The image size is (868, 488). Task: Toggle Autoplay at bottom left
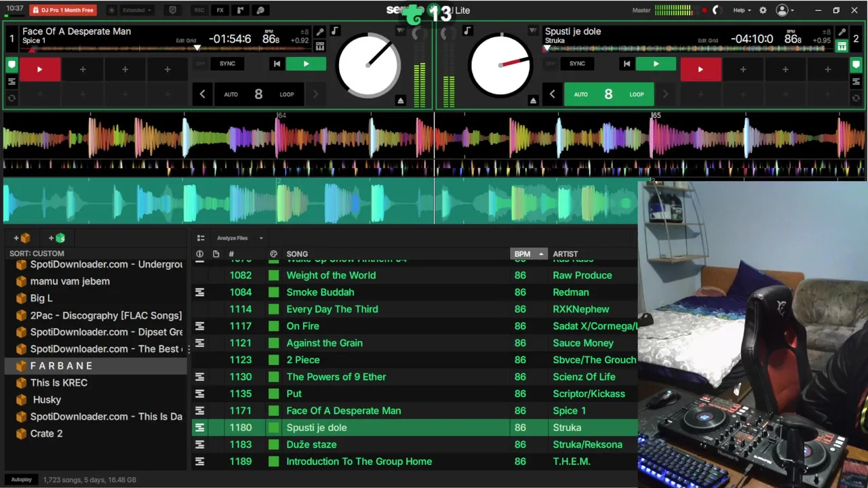[22, 480]
